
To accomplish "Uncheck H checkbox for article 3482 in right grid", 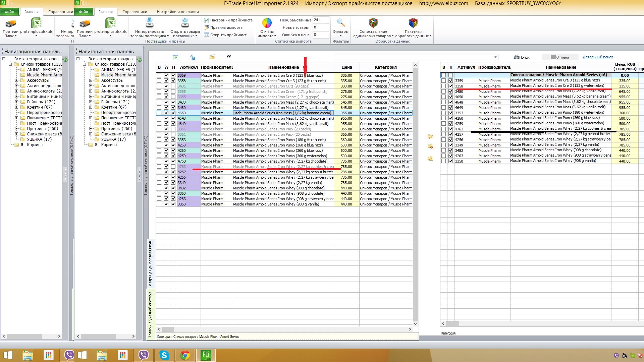I will click(450, 150).
